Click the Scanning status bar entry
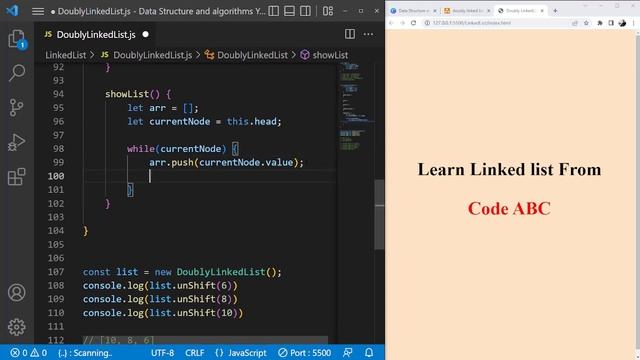 click(85, 353)
